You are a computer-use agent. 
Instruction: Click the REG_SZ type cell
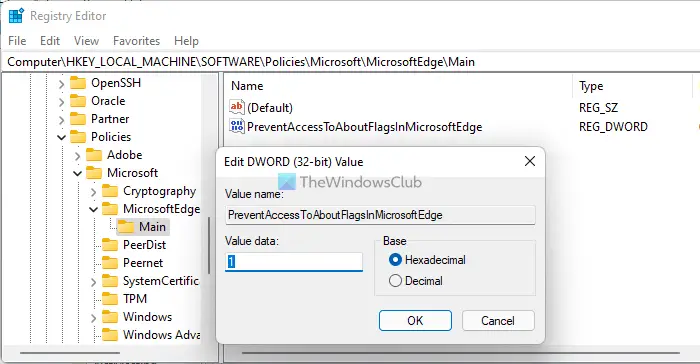tap(598, 108)
